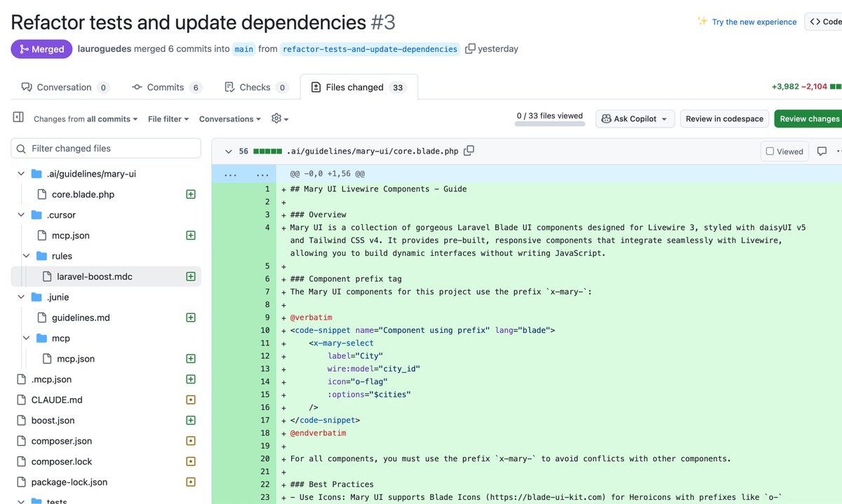This screenshot has width=842, height=504.
Task: Click added status icon beside .mcp.json
Action: 190,379
